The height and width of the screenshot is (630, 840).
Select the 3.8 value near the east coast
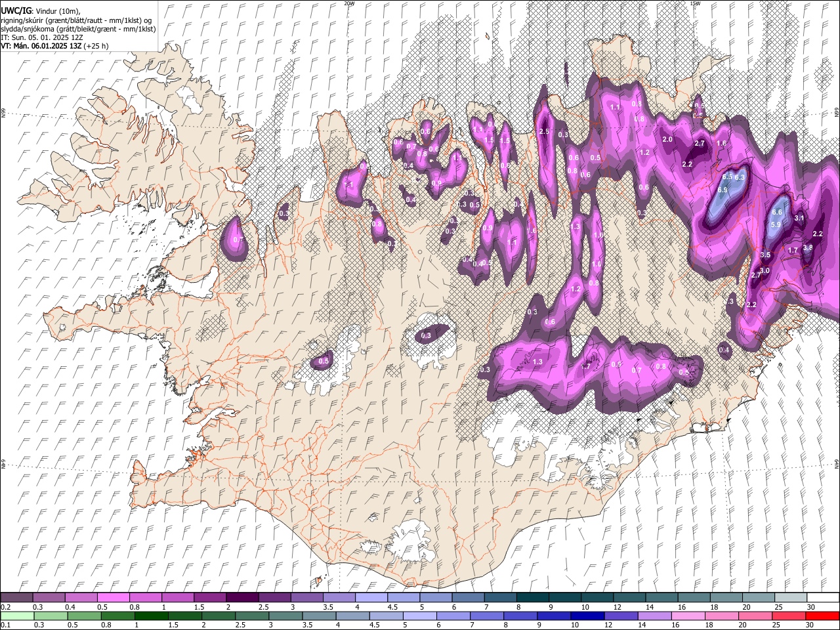tap(808, 247)
